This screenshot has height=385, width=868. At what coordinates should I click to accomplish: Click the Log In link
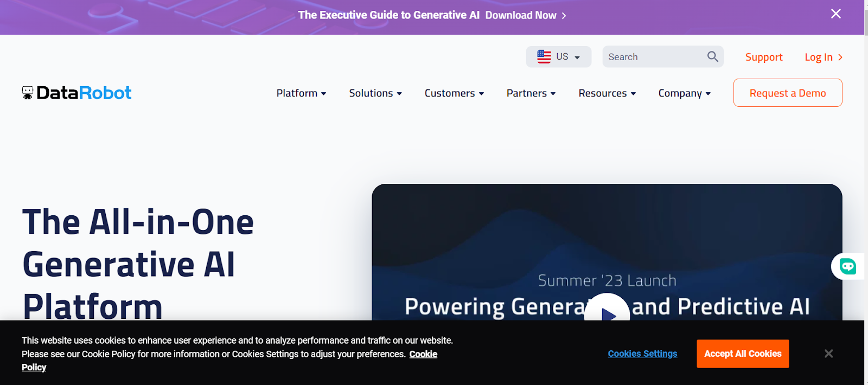pos(824,57)
